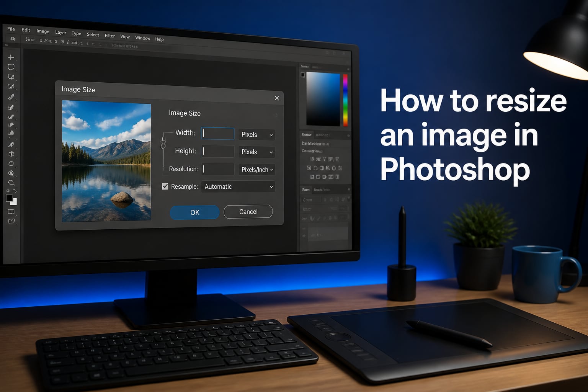This screenshot has height=392, width=588.
Task: Click the background white color swatch
Action: (15, 202)
